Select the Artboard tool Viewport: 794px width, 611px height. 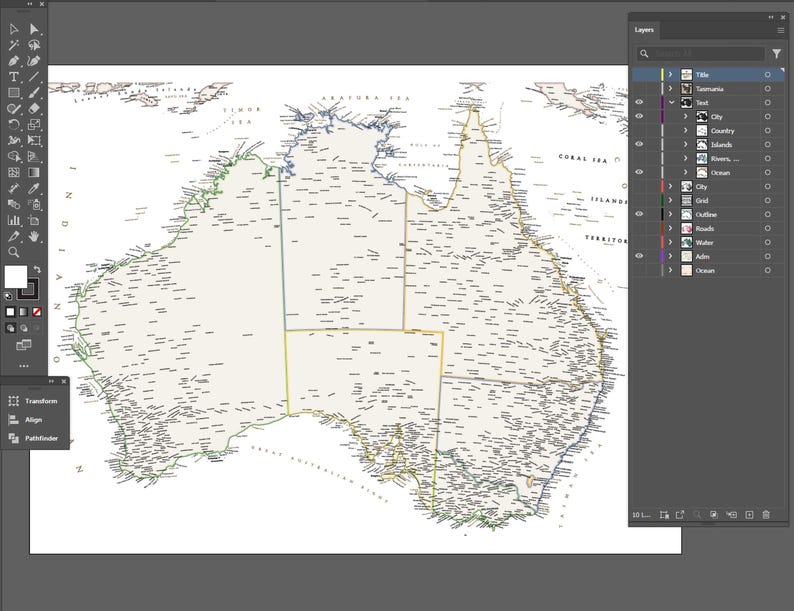pos(33,220)
